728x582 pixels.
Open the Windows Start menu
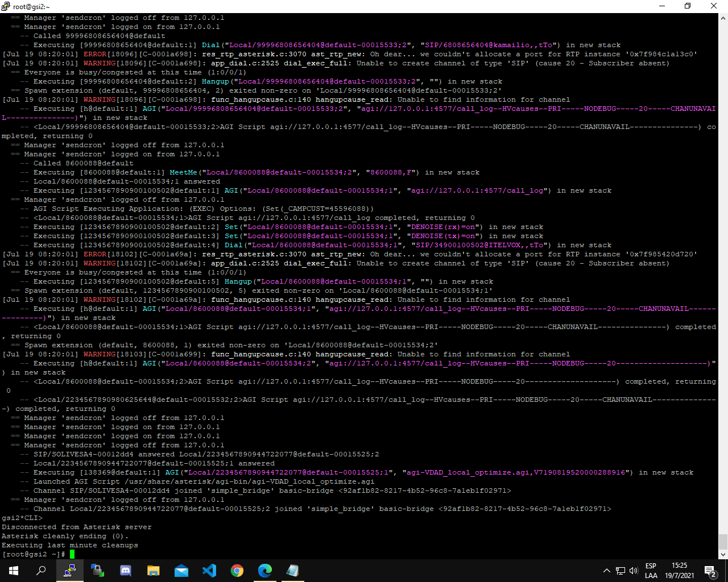click(14, 571)
